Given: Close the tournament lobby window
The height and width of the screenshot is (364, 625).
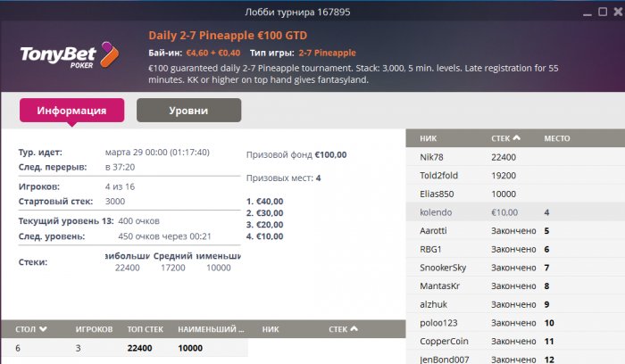Looking at the screenshot, I should point(618,12).
